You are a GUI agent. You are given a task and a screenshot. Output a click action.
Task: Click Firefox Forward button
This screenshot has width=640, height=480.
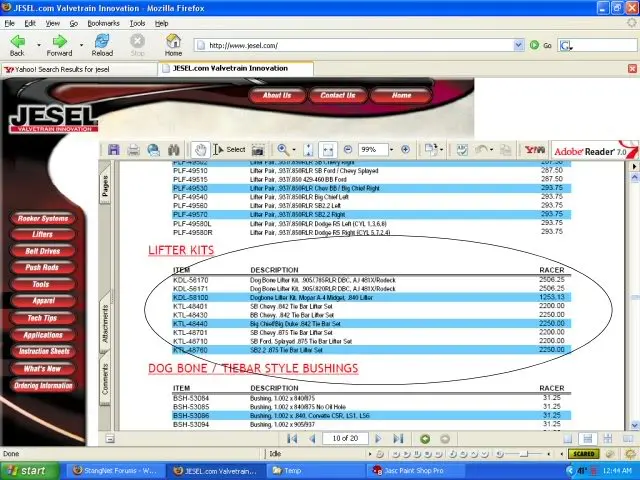click(59, 45)
